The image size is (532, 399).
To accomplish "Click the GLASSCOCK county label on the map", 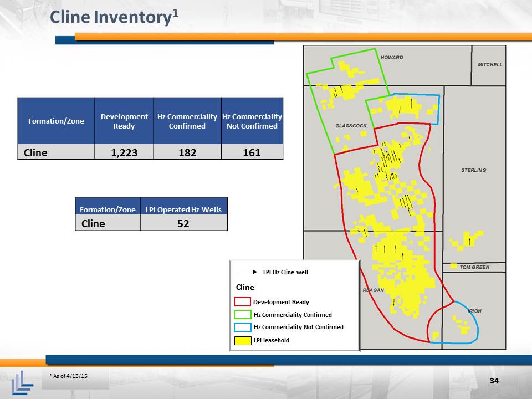I will point(351,126).
